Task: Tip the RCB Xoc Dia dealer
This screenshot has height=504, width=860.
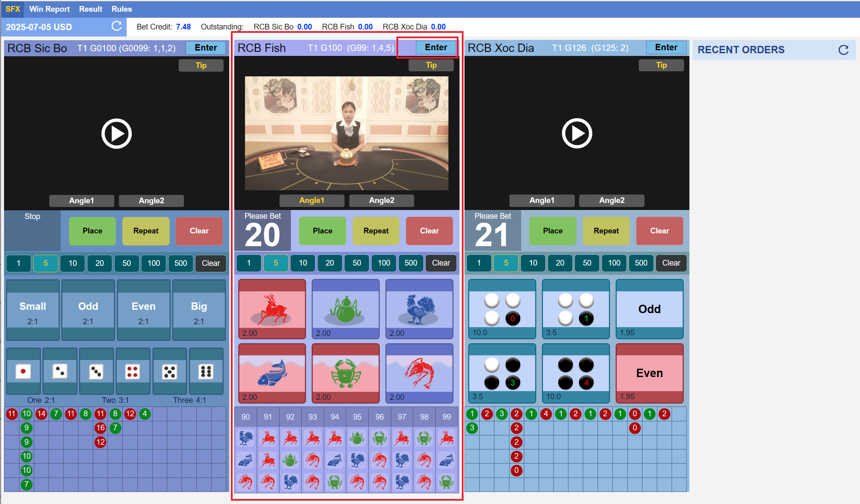Action: [661, 65]
